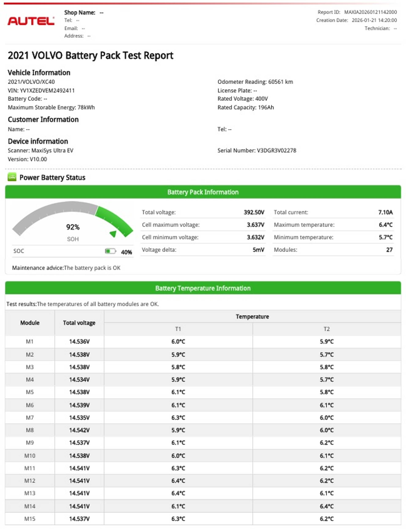Click the Report ID text
The image size is (406, 532).
pos(357,12)
